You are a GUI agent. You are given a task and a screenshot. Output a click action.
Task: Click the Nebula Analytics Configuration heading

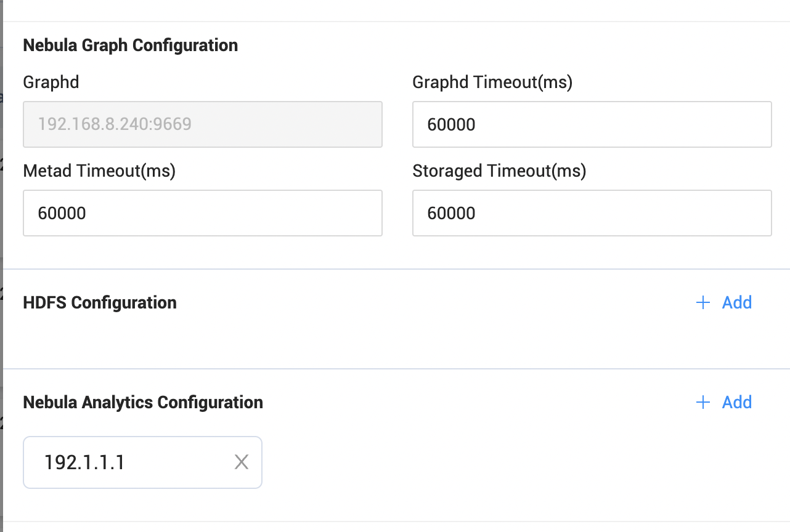(143, 403)
